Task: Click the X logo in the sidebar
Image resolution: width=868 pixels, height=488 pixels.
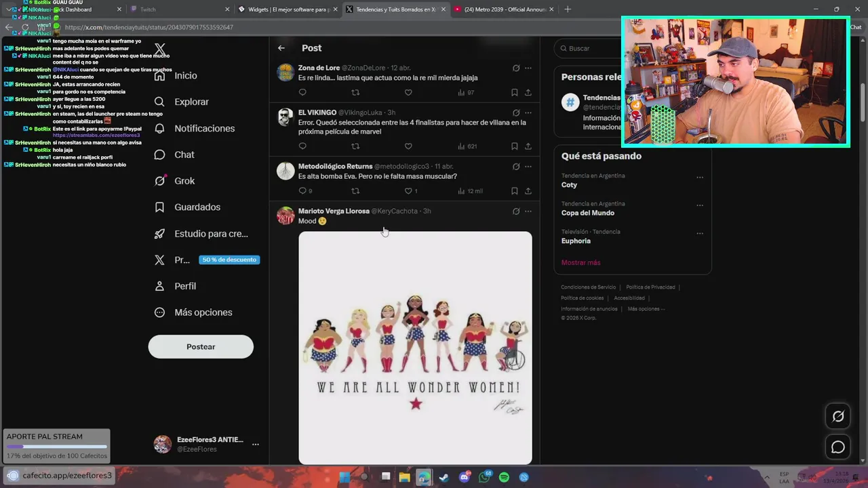Action: [159, 49]
